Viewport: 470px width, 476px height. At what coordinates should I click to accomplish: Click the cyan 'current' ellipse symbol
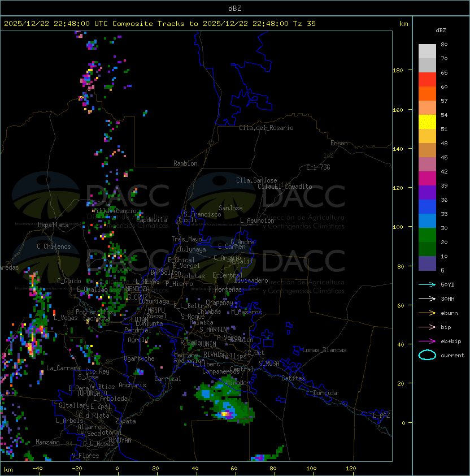pos(427,355)
